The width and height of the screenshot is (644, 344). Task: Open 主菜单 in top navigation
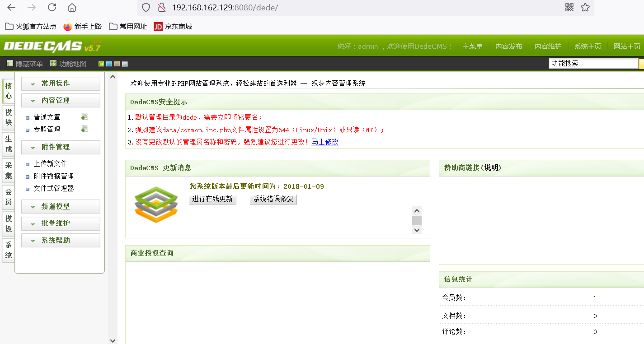[x=473, y=46]
